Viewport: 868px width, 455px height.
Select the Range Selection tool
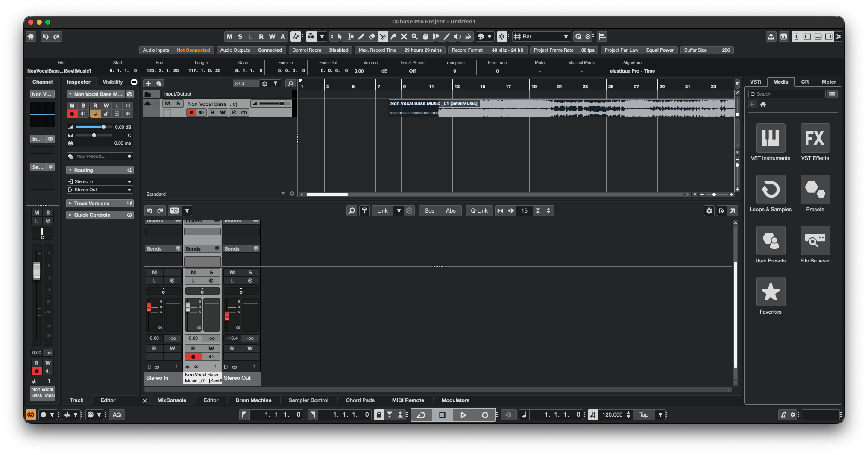[x=350, y=37]
